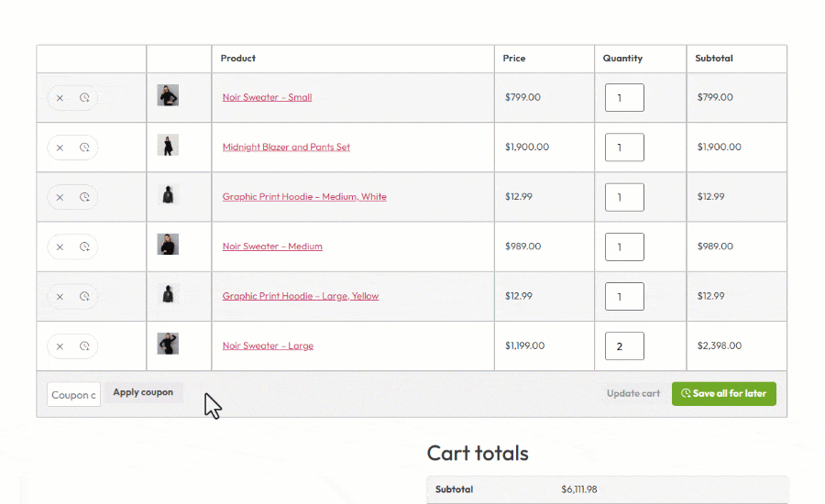Image resolution: width=825 pixels, height=504 pixels.
Task: Click quantity field for Midnight Blazer set
Action: click(x=624, y=147)
